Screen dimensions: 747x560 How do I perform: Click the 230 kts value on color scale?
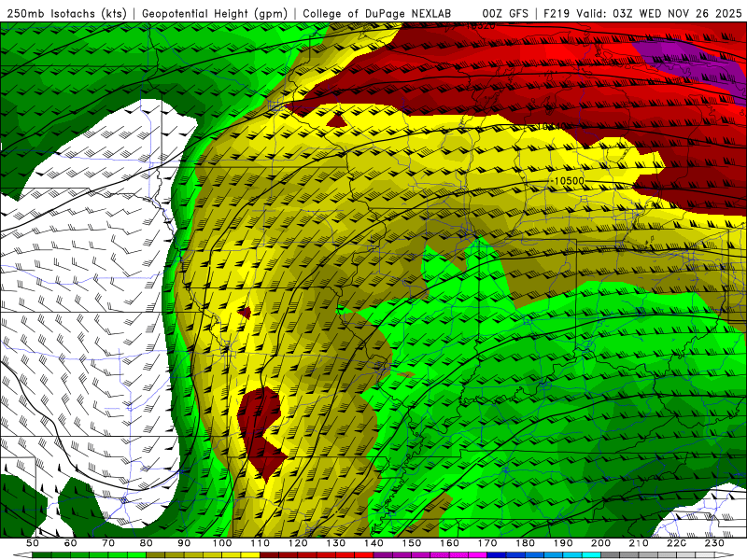[x=714, y=543]
